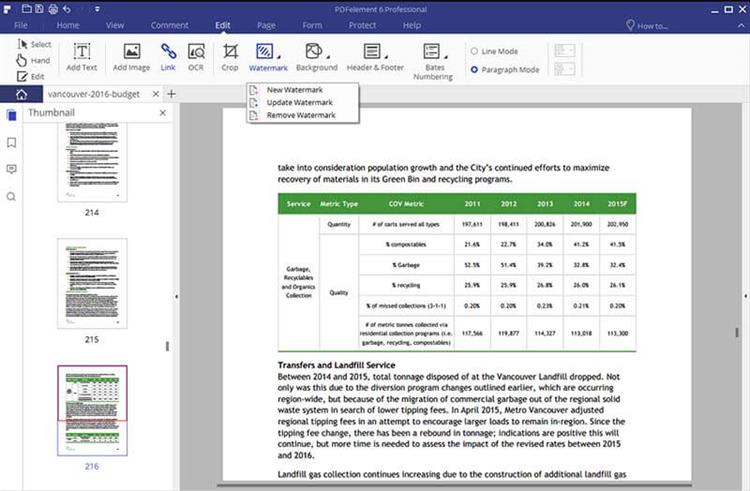Viewport: 750px width, 491px height.
Task: Select the Add Image tool
Action: (131, 51)
